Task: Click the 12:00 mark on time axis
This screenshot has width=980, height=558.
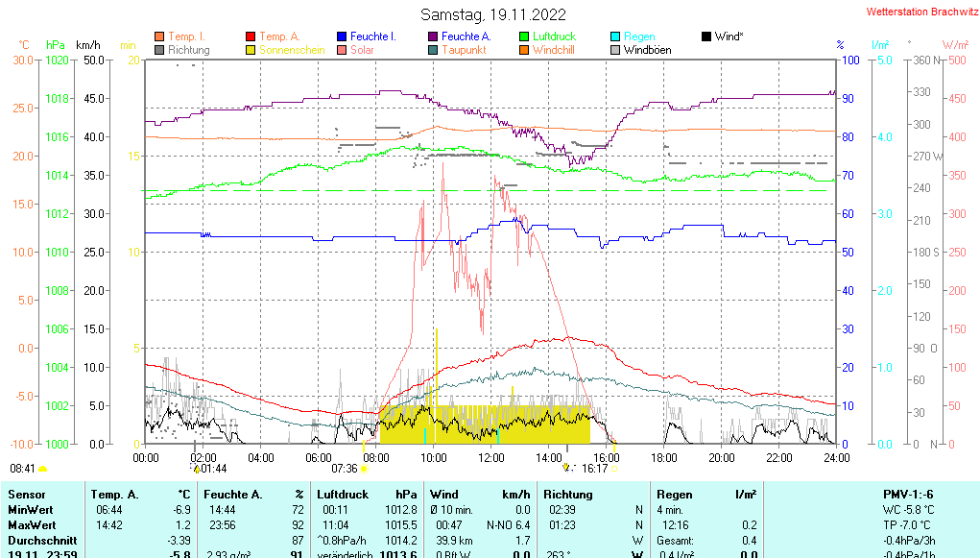Action: click(x=491, y=457)
